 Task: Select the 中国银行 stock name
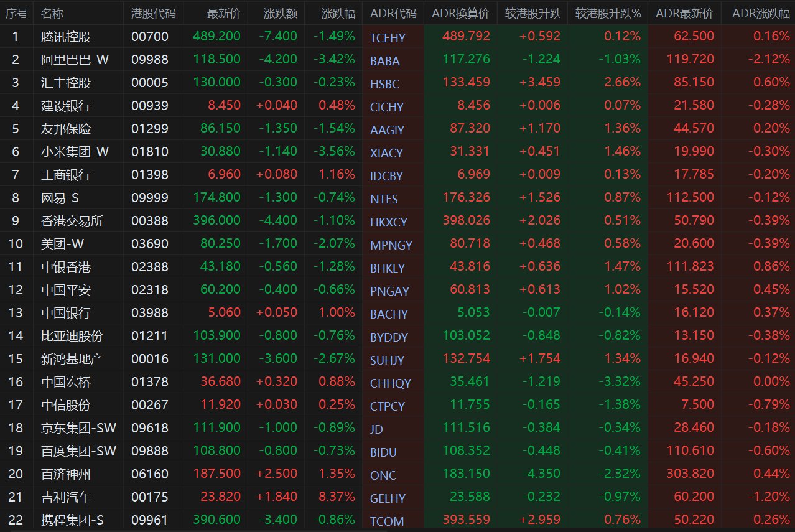click(66, 313)
